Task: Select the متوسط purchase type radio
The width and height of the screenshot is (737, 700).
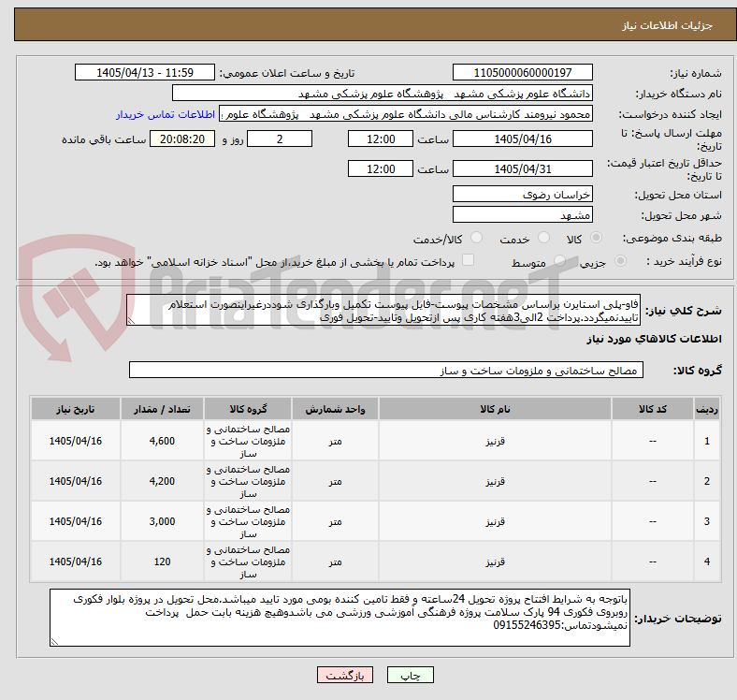Action: (559, 260)
